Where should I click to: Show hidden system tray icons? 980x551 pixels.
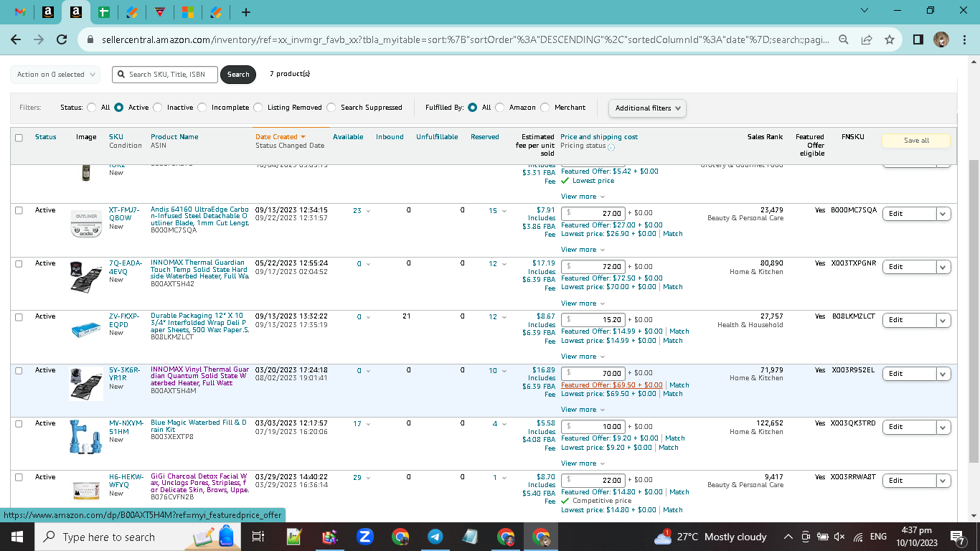pos(788,537)
